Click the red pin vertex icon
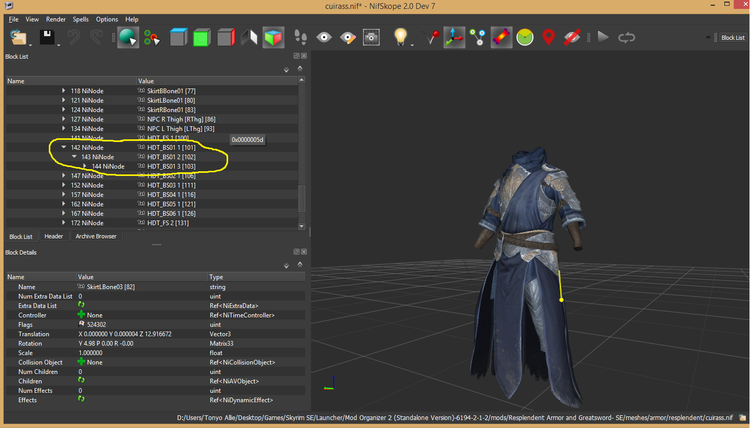Viewport: 750px width, 430px height. coord(431,37)
